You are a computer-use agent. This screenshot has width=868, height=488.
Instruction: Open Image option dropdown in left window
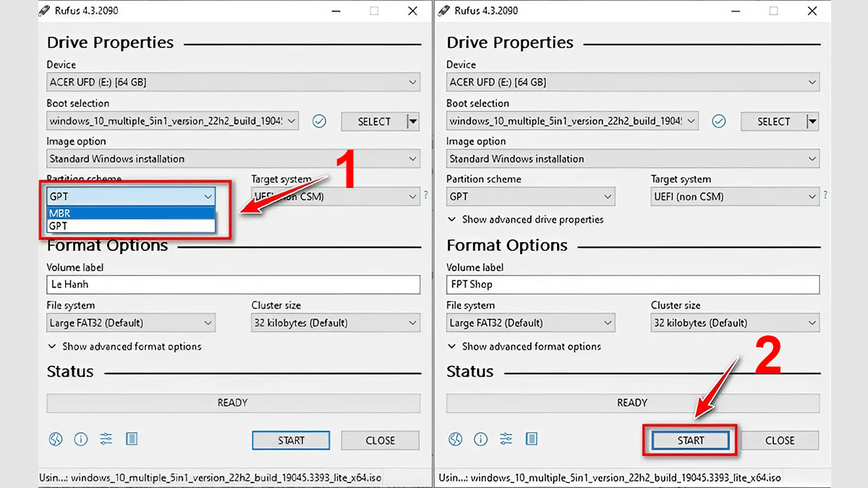click(x=233, y=159)
